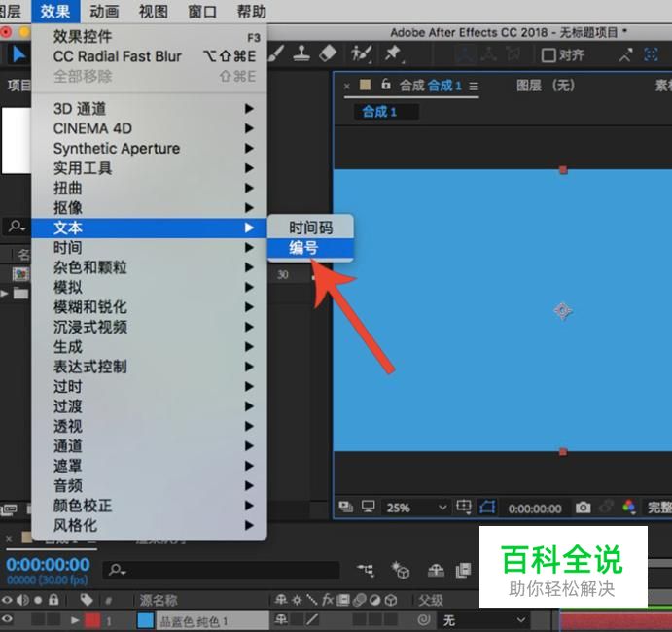Click the solo column header dot
Image resolution: width=672 pixels, height=632 pixels.
pos(38,600)
